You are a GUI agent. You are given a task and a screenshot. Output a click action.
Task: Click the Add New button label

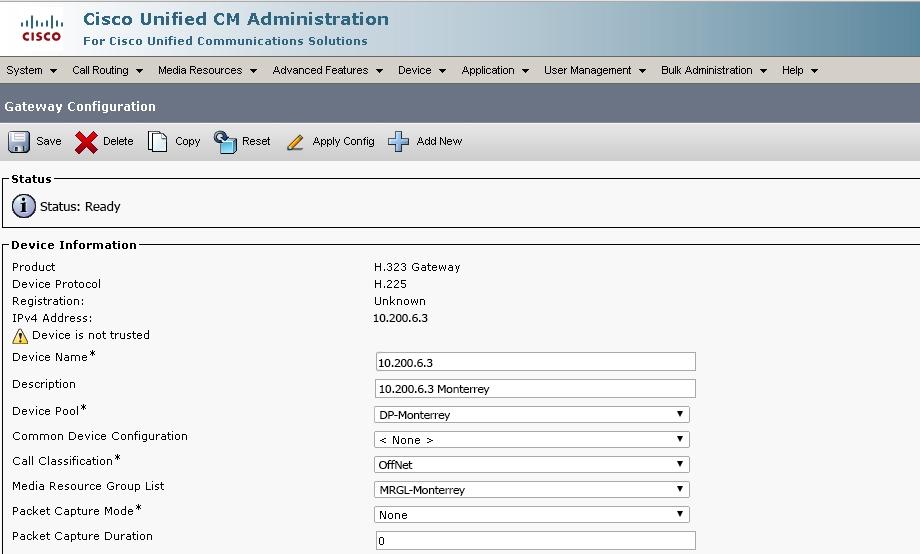point(439,141)
